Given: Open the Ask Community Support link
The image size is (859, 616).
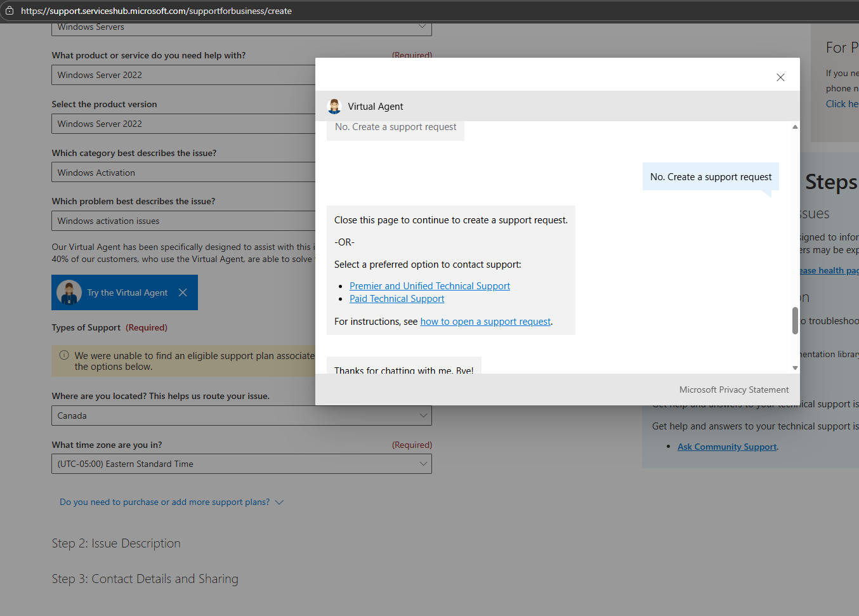Looking at the screenshot, I should point(727,447).
